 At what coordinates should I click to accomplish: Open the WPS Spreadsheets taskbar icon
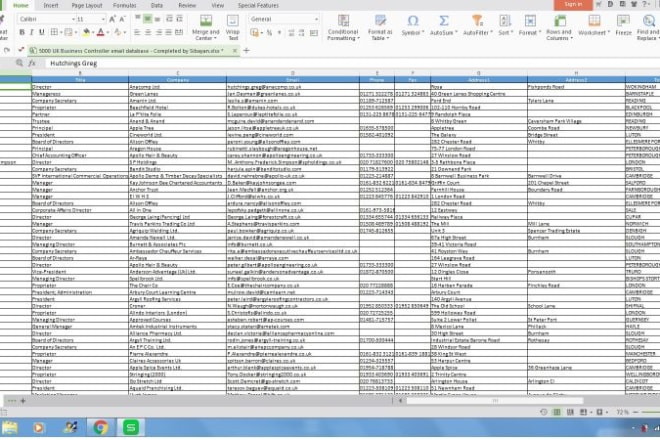click(130, 427)
